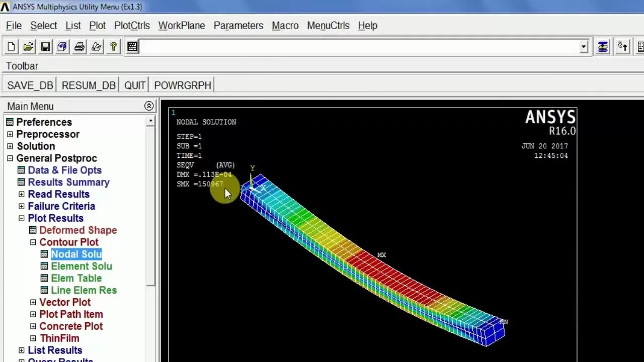Click the Elem Table item icon

click(x=44, y=279)
